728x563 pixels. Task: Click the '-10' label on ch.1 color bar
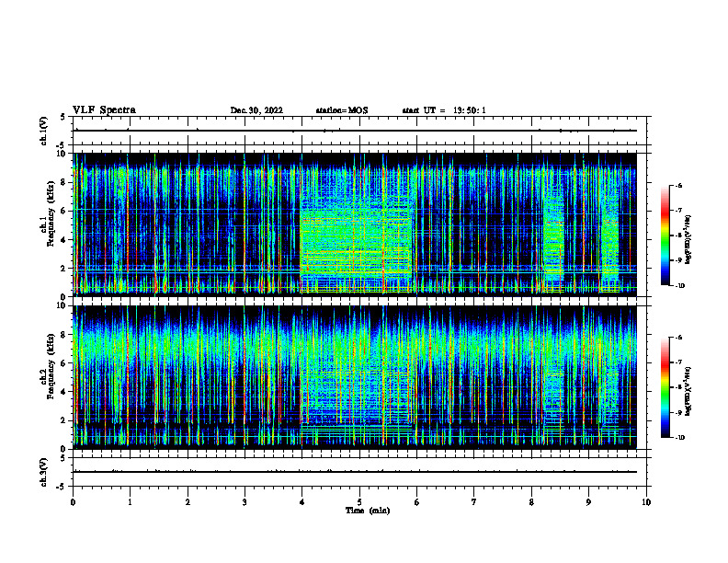(x=679, y=286)
